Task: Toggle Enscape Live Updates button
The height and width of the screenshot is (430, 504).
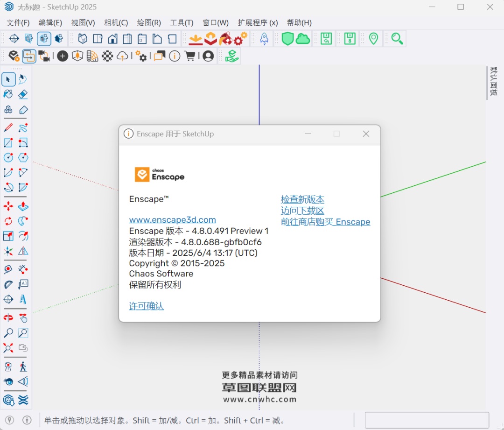Action: [x=29, y=56]
